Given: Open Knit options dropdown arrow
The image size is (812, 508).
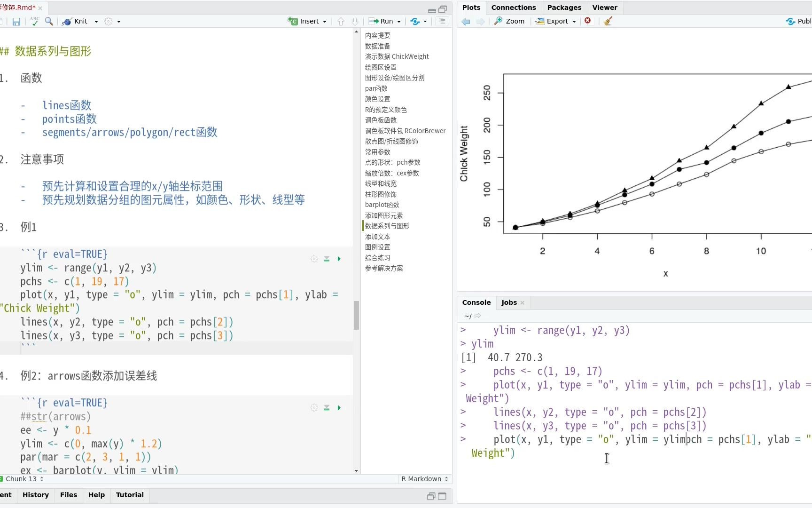Looking at the screenshot, I should [x=96, y=22].
